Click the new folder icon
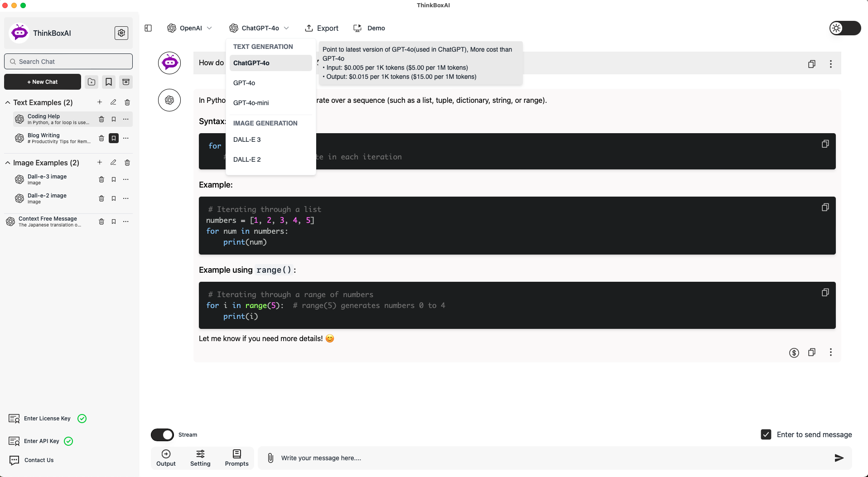 tap(92, 82)
